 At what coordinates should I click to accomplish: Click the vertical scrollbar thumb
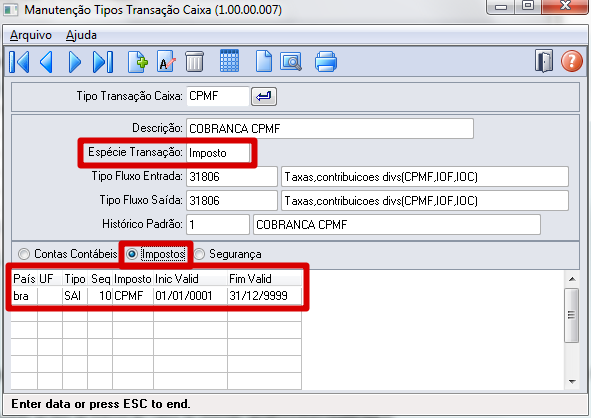pyautogui.click(x=572, y=315)
